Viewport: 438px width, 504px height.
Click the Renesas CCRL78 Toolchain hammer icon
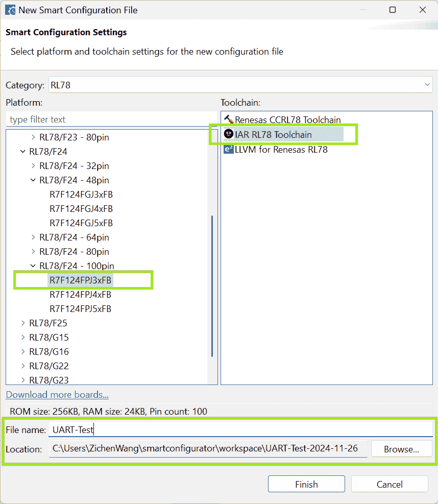pyautogui.click(x=228, y=120)
